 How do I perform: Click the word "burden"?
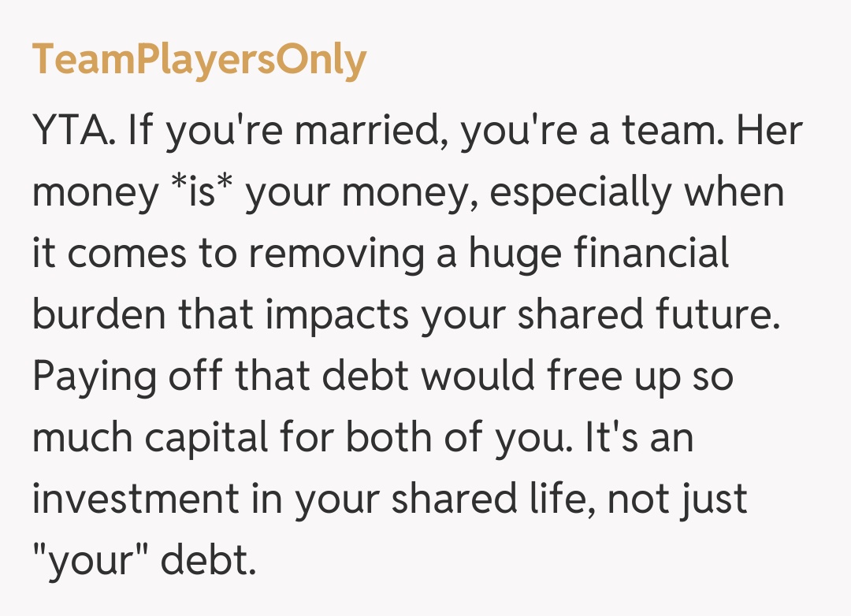point(98,316)
